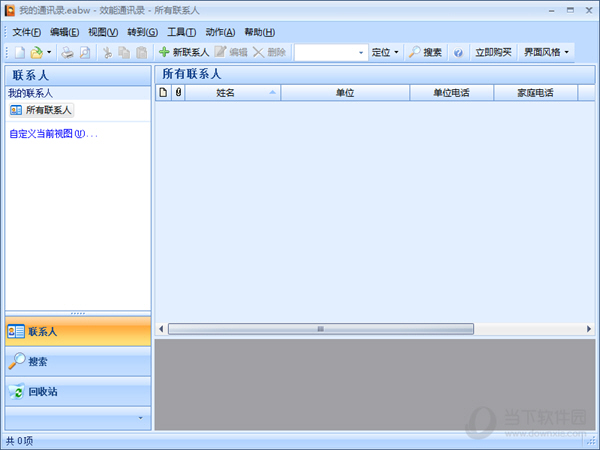Click the Copy icon
Image resolution: width=600 pixels, height=450 pixels.
(x=124, y=52)
